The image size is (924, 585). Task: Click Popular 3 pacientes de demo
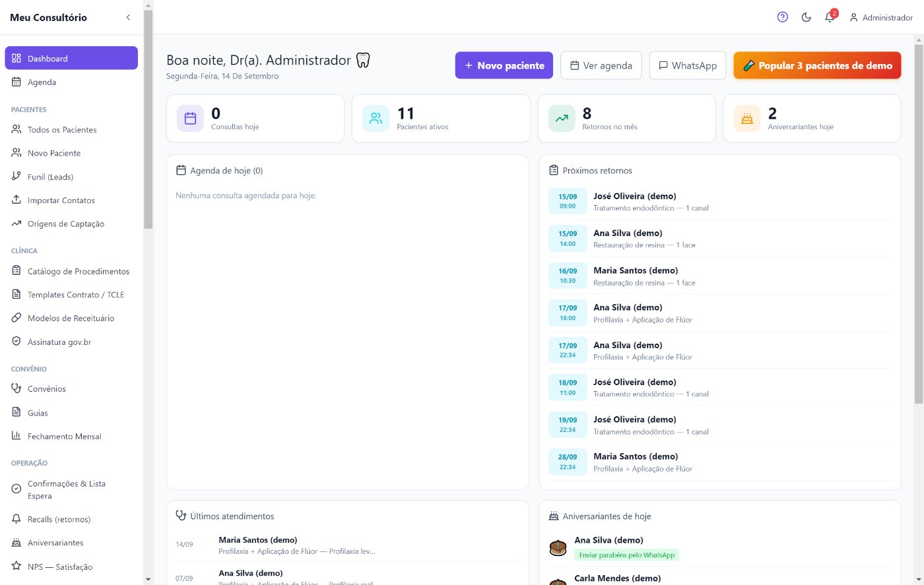(x=817, y=65)
